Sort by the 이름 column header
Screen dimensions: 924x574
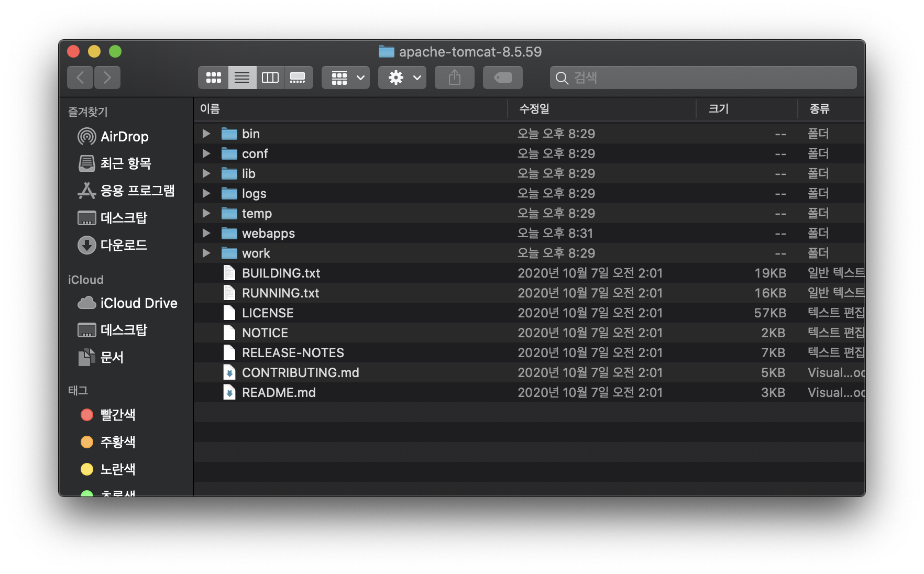(350, 109)
